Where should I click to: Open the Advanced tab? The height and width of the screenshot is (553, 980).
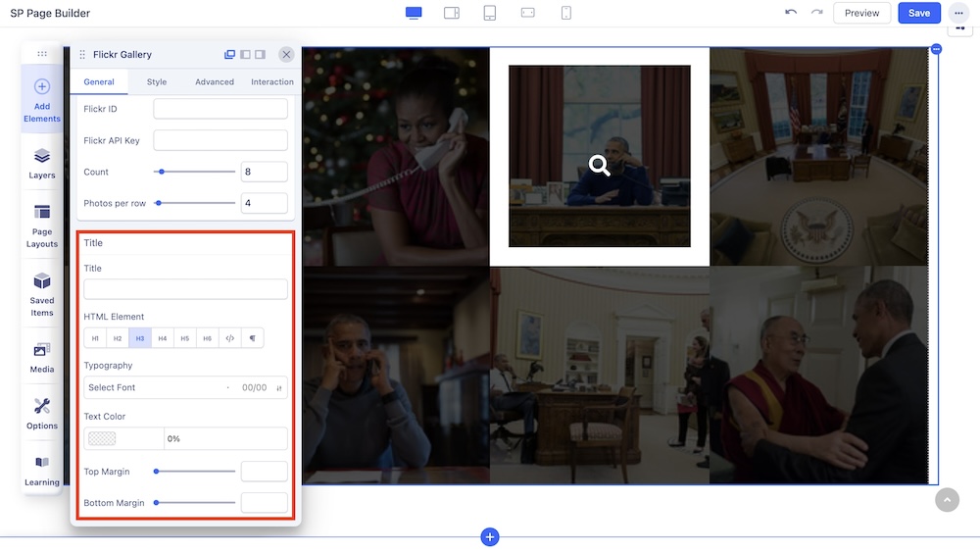point(215,82)
